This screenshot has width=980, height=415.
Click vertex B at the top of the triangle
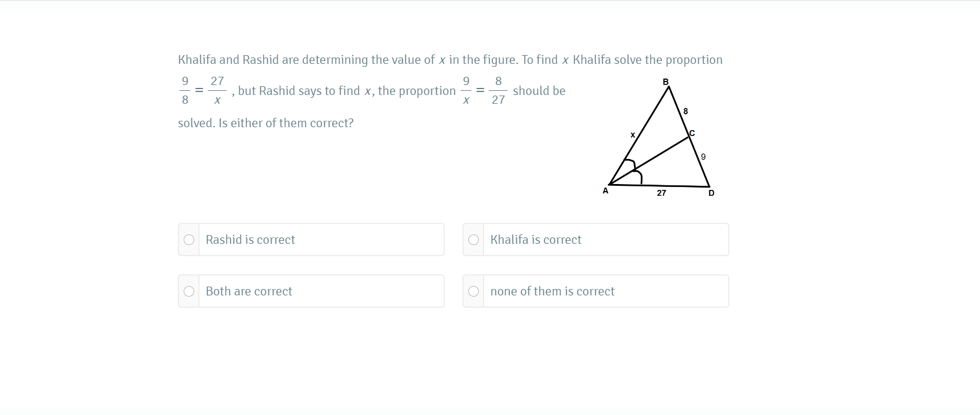[666, 82]
